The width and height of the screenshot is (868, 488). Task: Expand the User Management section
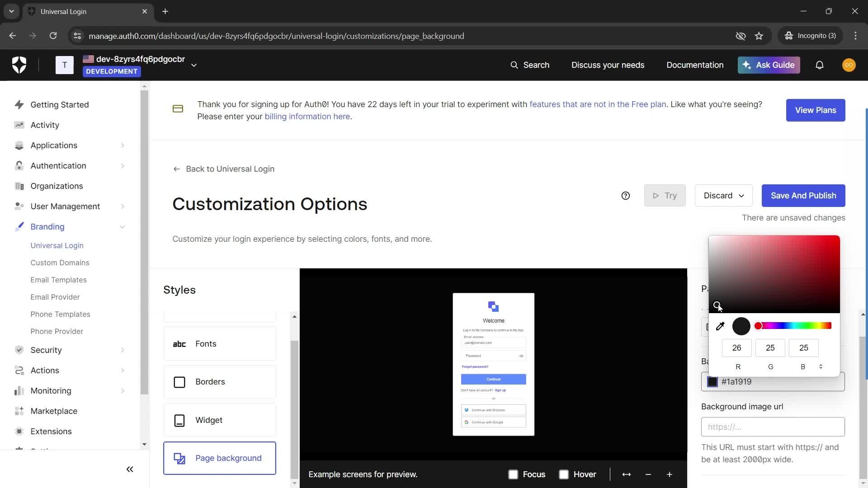(123, 206)
